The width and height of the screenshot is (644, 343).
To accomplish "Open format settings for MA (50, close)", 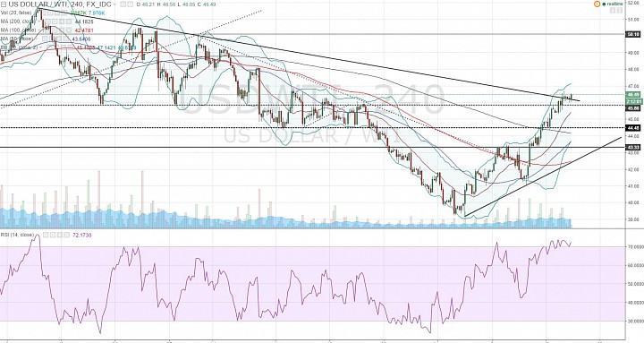I will (x=51, y=39).
